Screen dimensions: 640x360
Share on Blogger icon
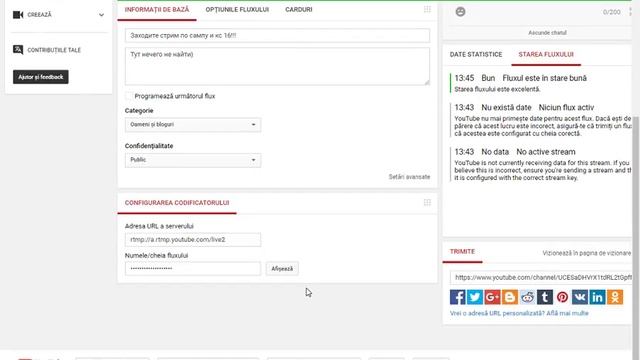(x=510, y=297)
